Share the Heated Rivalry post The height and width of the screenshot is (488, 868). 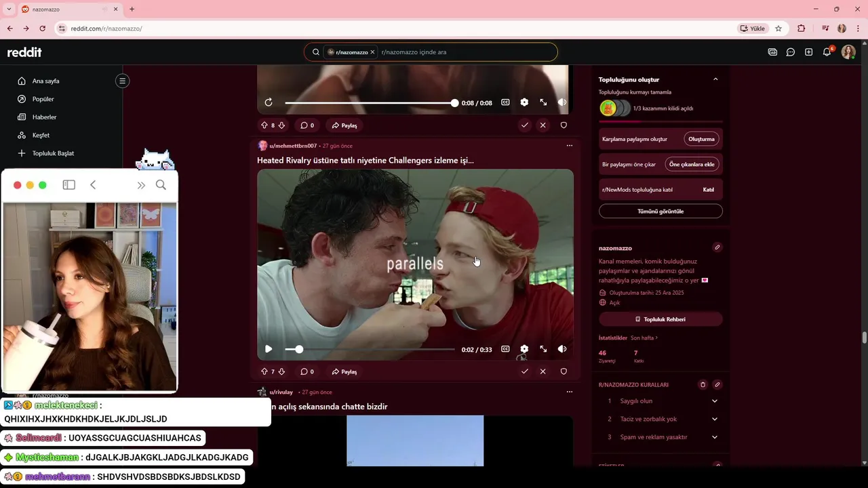(x=344, y=371)
